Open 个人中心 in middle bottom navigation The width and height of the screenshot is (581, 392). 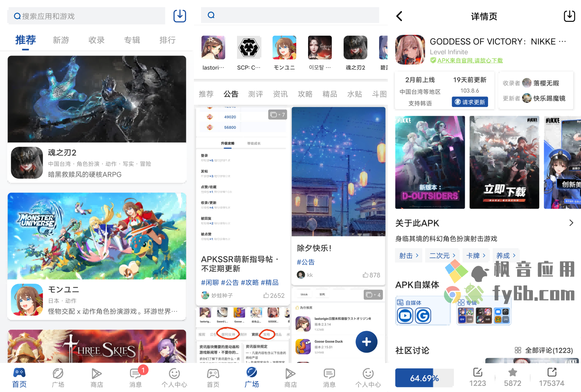point(368,378)
